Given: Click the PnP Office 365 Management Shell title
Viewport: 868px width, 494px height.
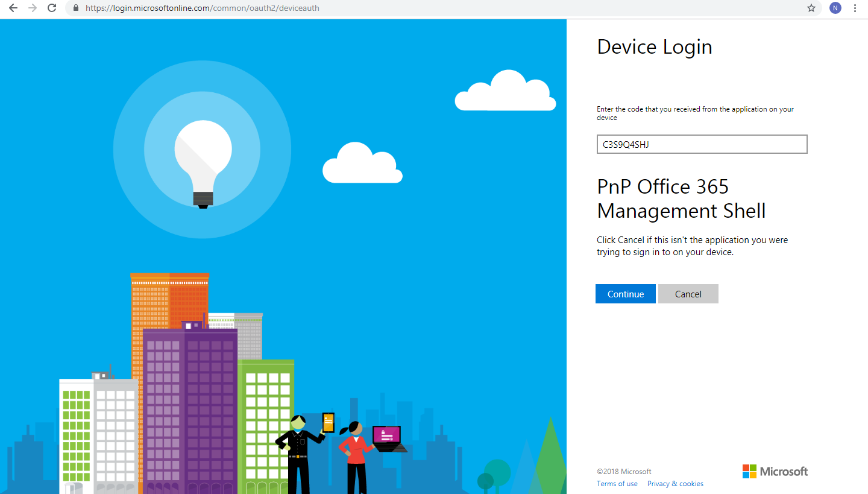Looking at the screenshot, I should pyautogui.click(x=681, y=199).
